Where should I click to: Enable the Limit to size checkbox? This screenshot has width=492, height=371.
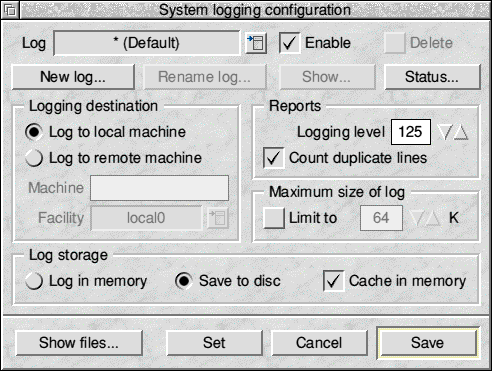point(274,218)
